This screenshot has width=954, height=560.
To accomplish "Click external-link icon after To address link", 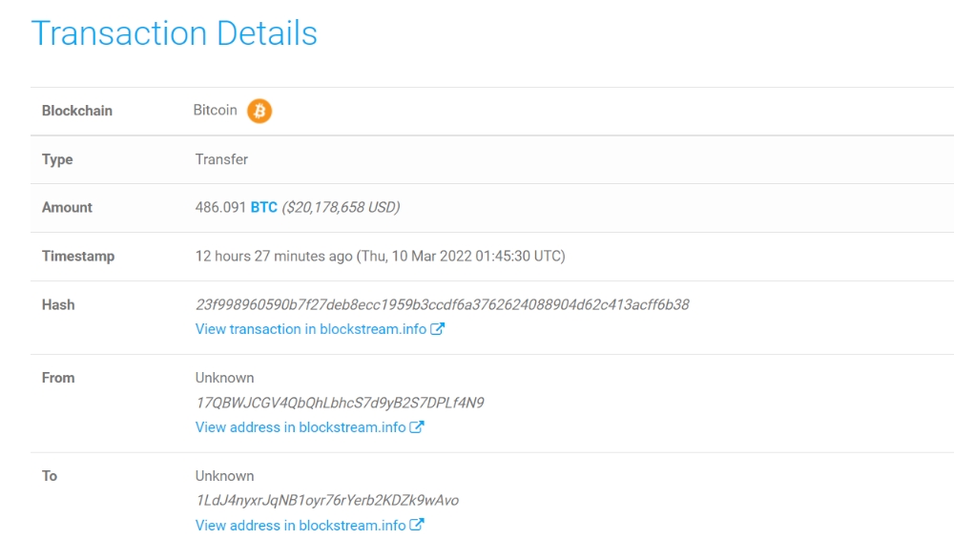I will [417, 525].
